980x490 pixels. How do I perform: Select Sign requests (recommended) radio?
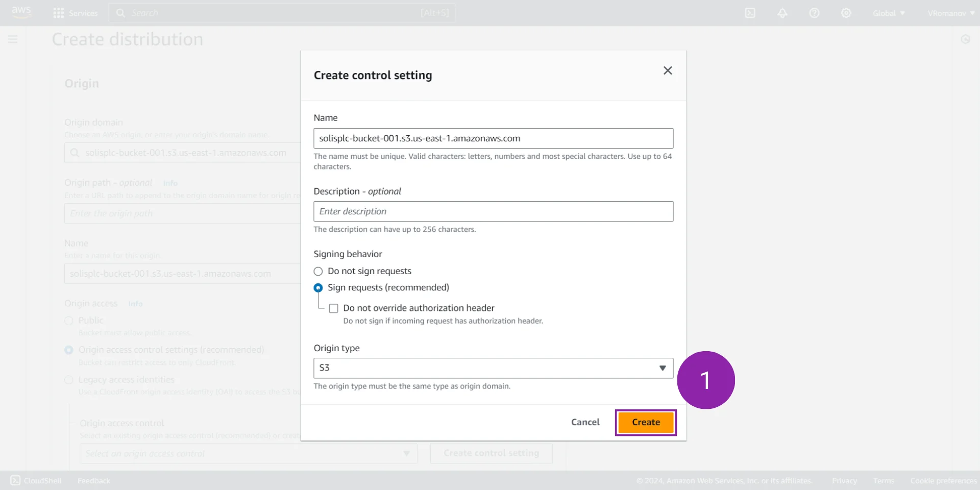click(x=318, y=288)
